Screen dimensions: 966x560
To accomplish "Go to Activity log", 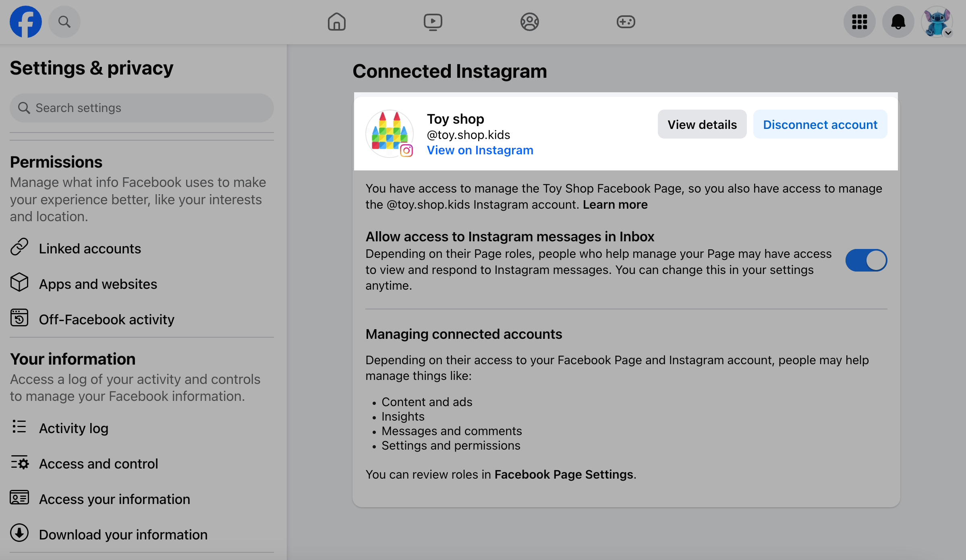I will click(x=73, y=428).
